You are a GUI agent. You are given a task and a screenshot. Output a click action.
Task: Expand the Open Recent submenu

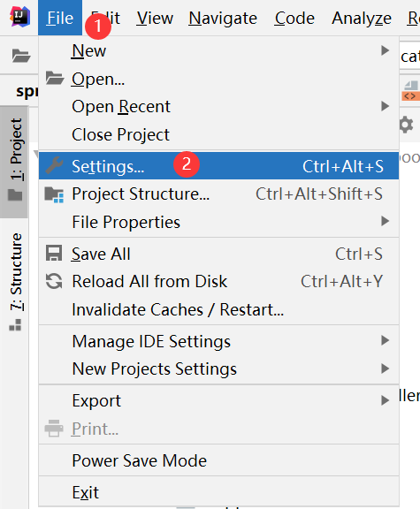219,106
